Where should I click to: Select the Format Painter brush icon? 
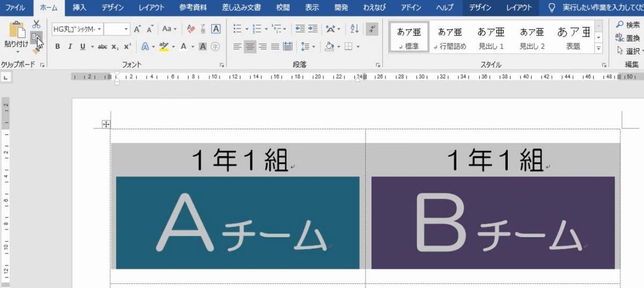[x=36, y=50]
